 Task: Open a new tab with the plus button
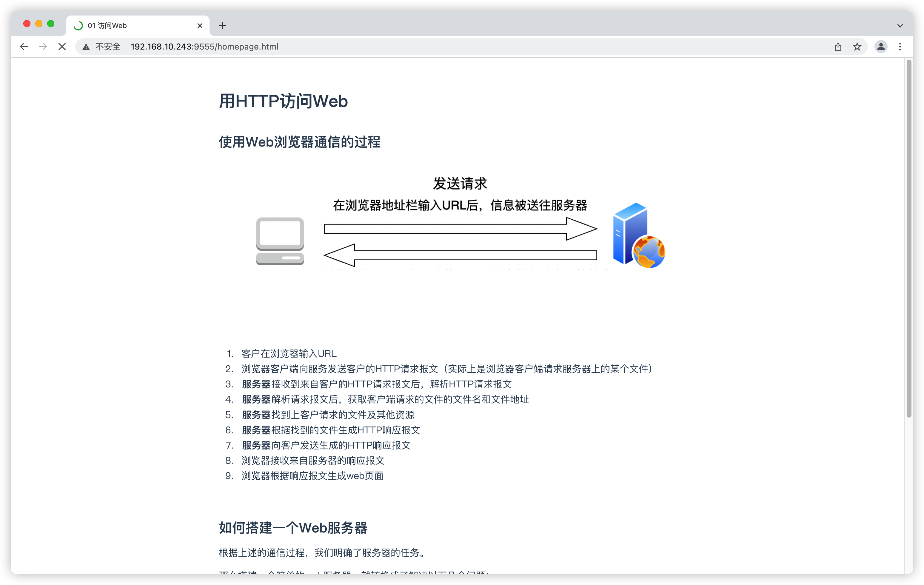(x=223, y=26)
